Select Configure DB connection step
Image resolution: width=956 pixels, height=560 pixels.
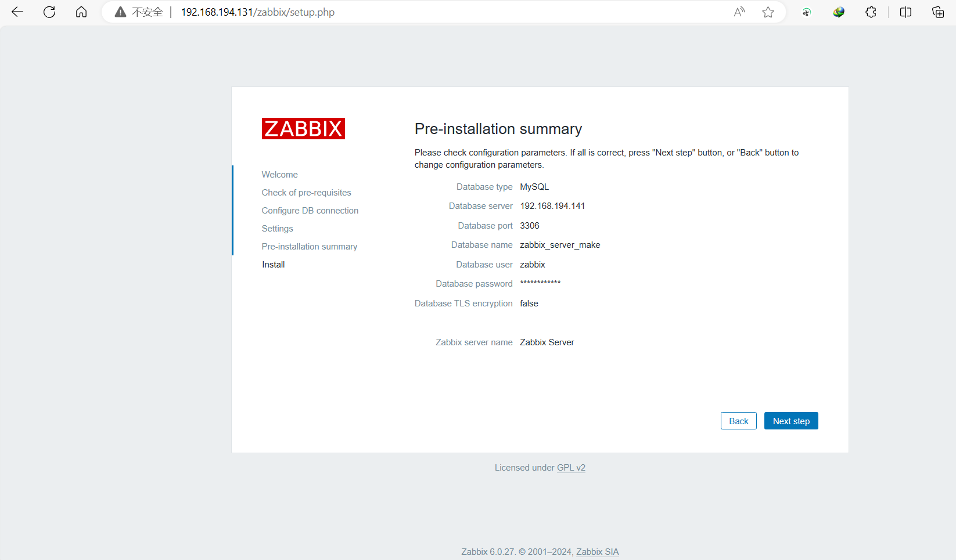point(310,211)
